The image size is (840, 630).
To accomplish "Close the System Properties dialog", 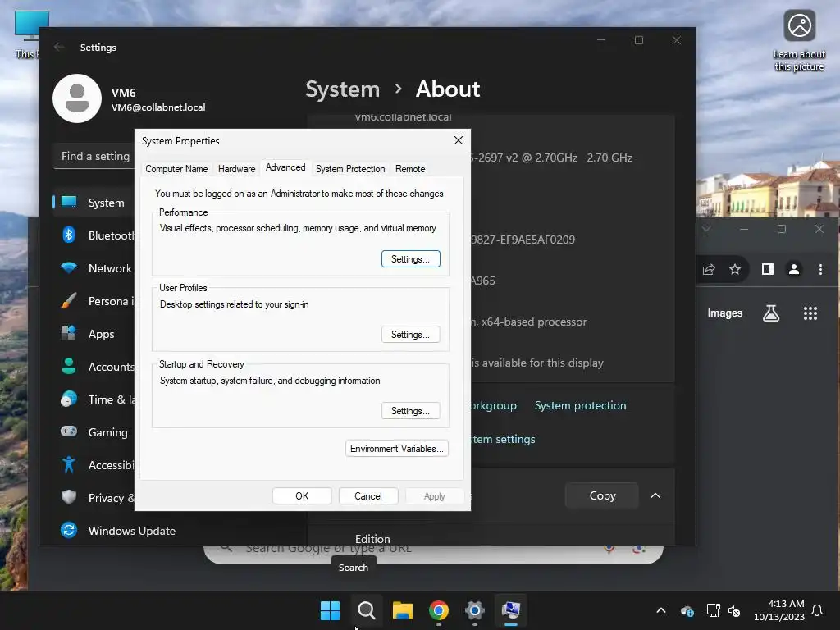I will click(x=459, y=140).
